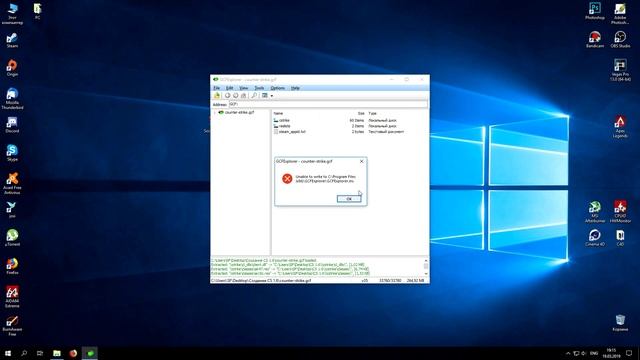
Task: Click the Type column header
Action: 372,113
